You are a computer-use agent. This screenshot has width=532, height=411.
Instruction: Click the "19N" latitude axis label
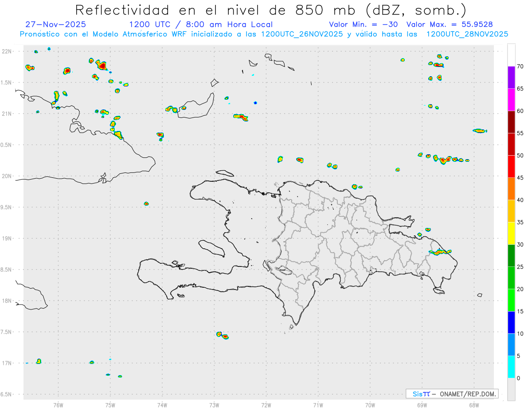coord(7,238)
